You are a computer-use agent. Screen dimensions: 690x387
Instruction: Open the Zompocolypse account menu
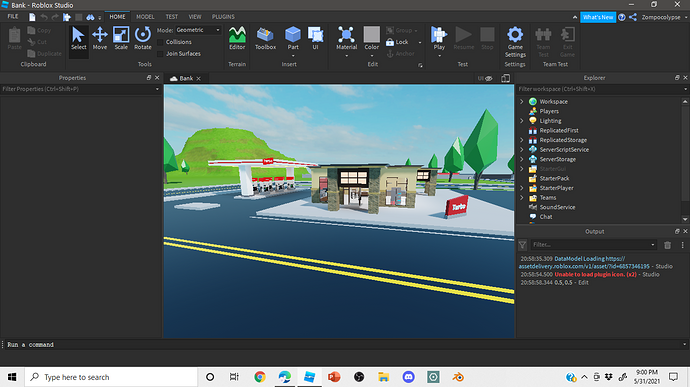[664, 17]
